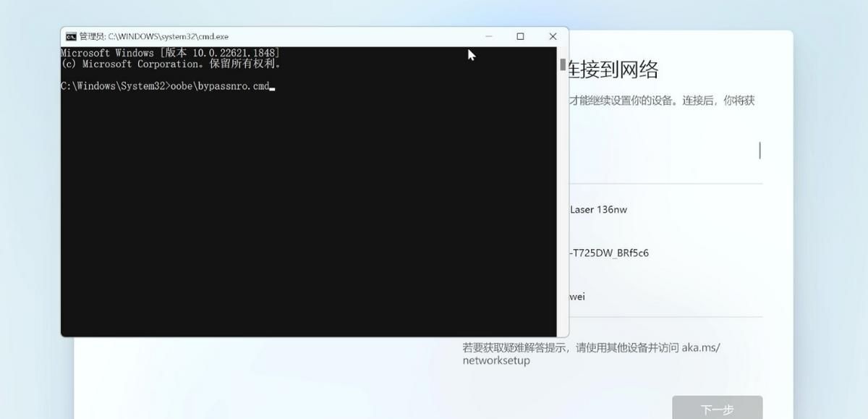Image resolution: width=868 pixels, height=419 pixels.
Task: Click the 连接到网络 heading in setup window
Action: tap(613, 69)
